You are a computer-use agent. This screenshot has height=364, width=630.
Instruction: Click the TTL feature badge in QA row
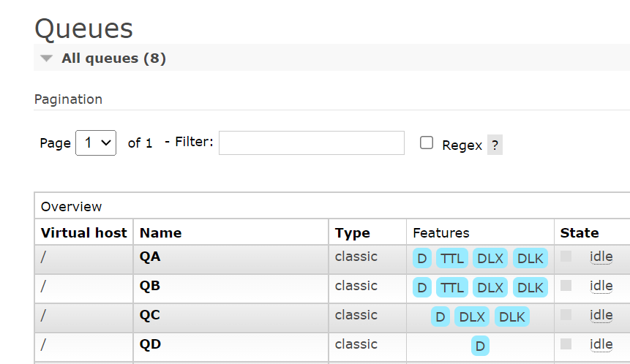[452, 259]
